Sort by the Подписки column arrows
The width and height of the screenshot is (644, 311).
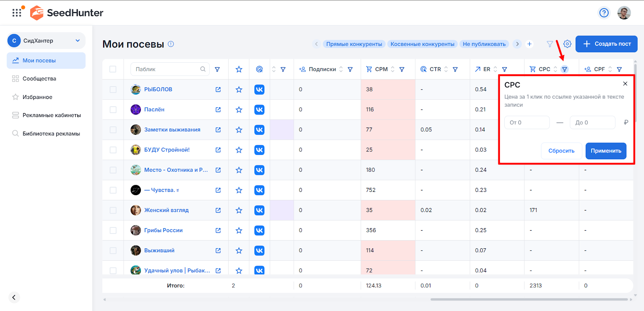click(x=341, y=69)
